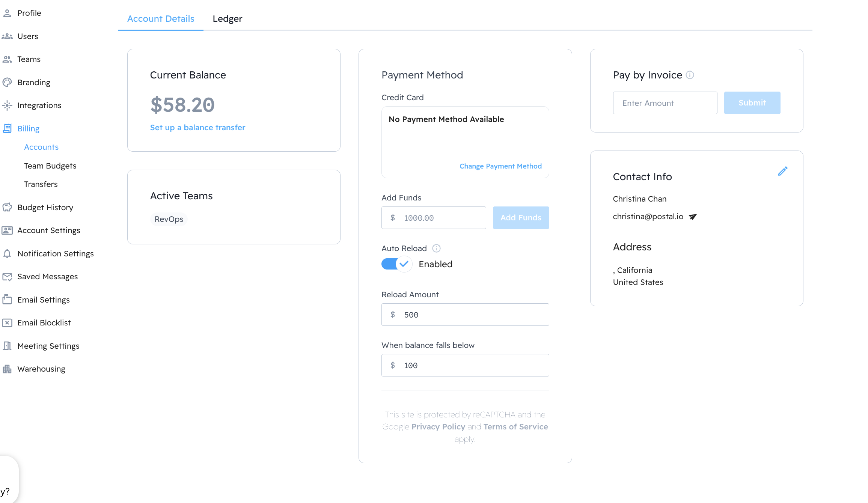Click the Auto Reload info icon
This screenshot has height=503, width=868.
tap(436, 248)
